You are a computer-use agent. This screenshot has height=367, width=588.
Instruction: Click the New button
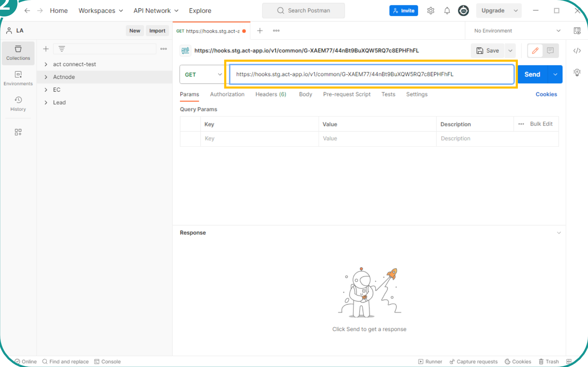pos(135,31)
